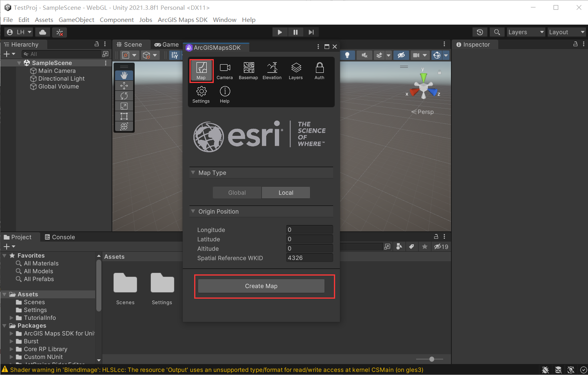This screenshot has height=375, width=588.
Task: Toggle scene audio mute button
Action: click(364, 55)
